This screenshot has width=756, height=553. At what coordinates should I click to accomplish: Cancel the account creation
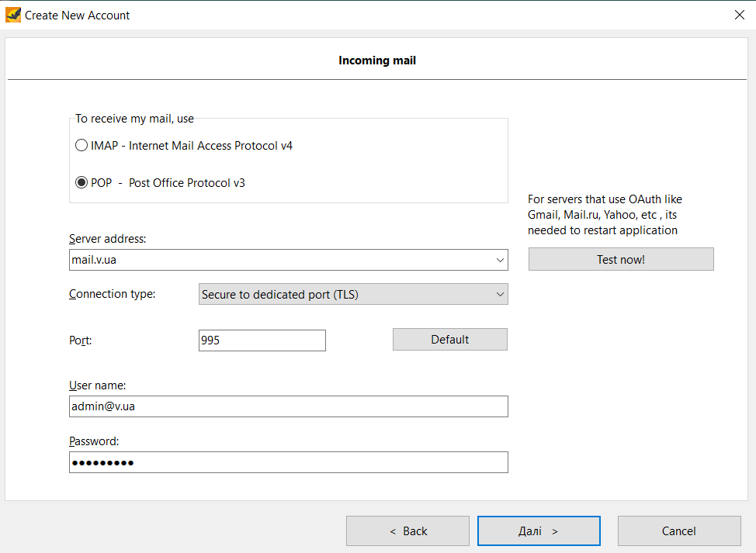click(679, 531)
